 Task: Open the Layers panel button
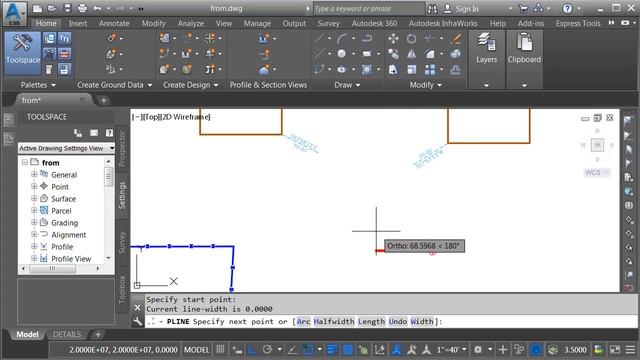coord(487,59)
